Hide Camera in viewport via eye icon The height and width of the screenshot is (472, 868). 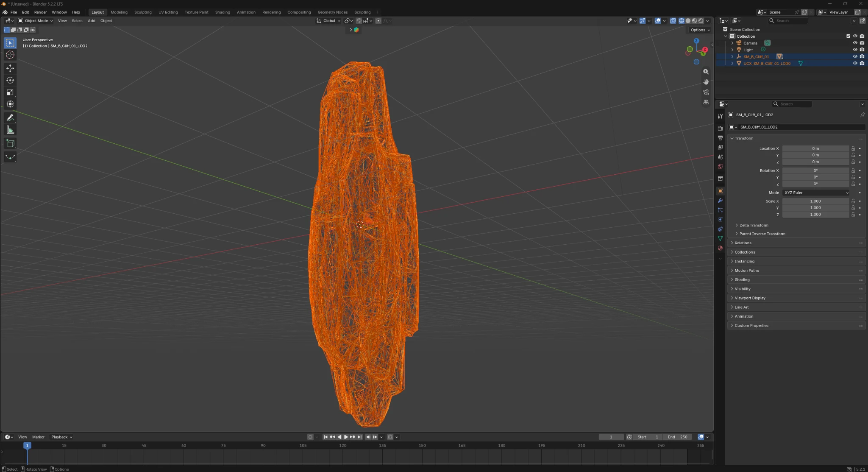point(855,43)
